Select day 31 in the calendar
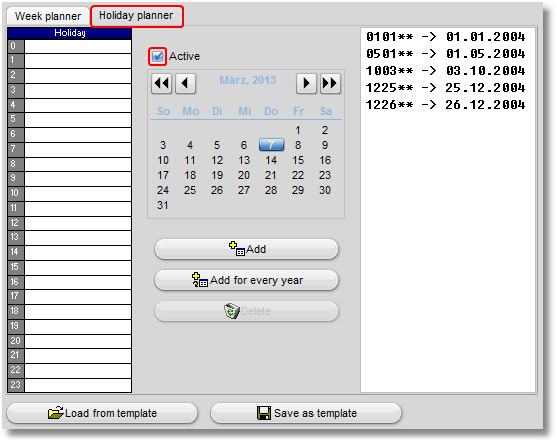The image size is (557, 443). pyautogui.click(x=163, y=205)
